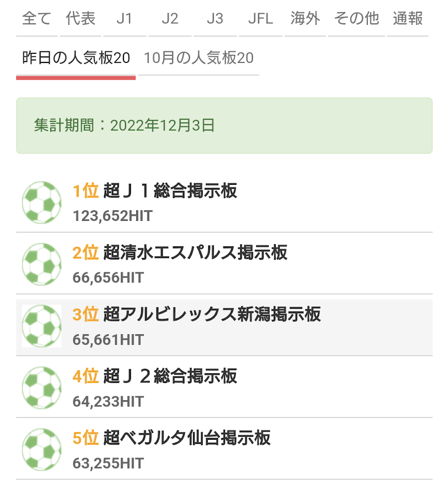Open 超清水エスパルス掲示板 board link
Image resolution: width=448 pixels, height=483 pixels.
[x=196, y=253]
